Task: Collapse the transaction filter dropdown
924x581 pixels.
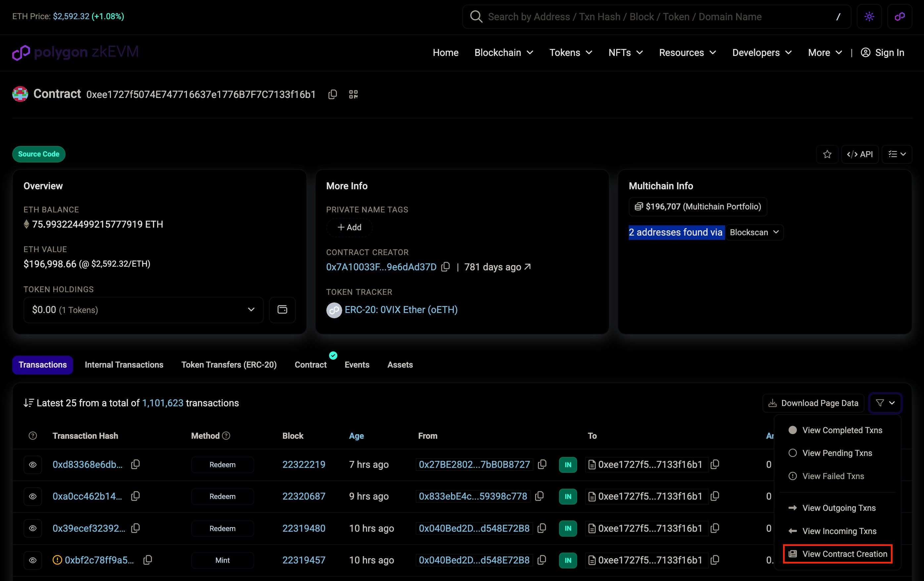Action: (885, 403)
